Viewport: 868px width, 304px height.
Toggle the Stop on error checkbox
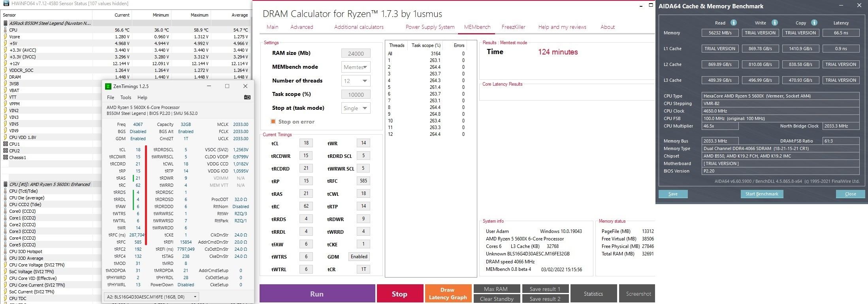tap(273, 122)
